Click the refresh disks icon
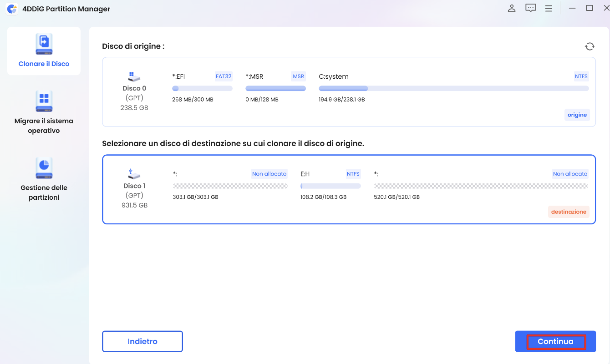This screenshot has height=364, width=610. (590, 46)
